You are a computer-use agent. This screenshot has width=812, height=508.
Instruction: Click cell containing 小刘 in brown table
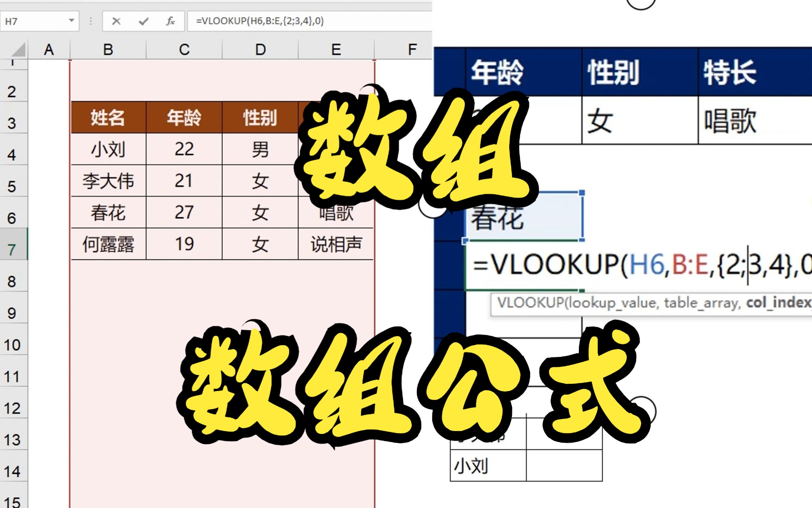(x=108, y=149)
